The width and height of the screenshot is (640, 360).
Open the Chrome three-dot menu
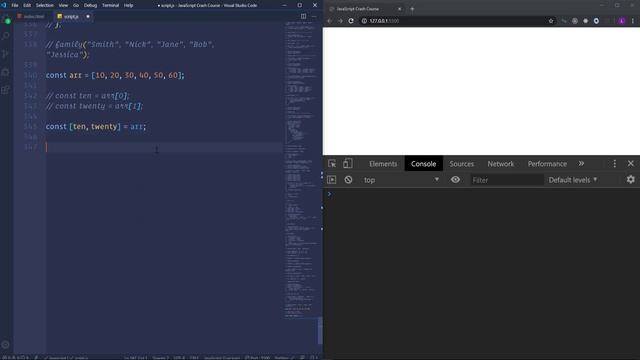point(633,21)
